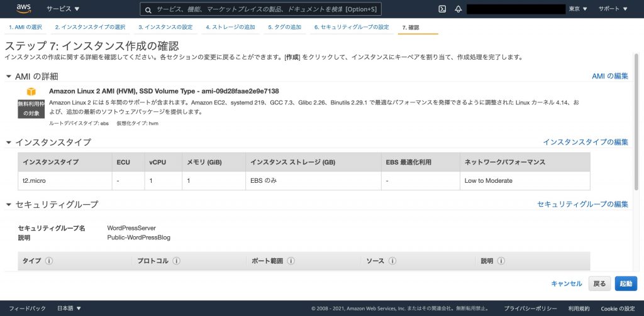Click the ECU column header

click(x=128, y=162)
